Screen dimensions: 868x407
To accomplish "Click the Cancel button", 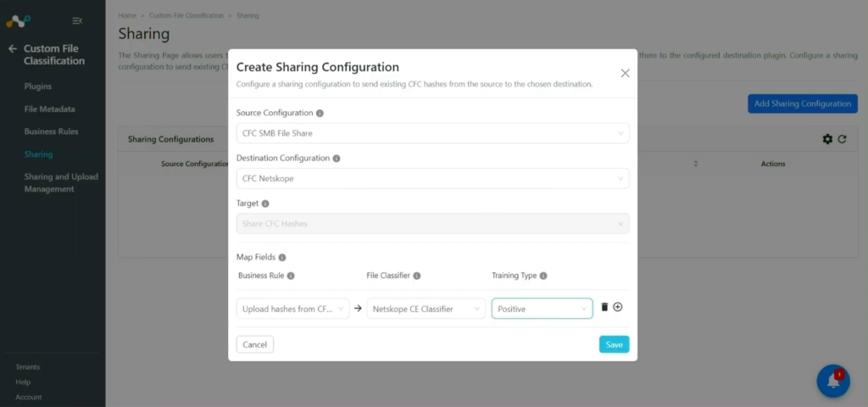I will pyautogui.click(x=254, y=344).
